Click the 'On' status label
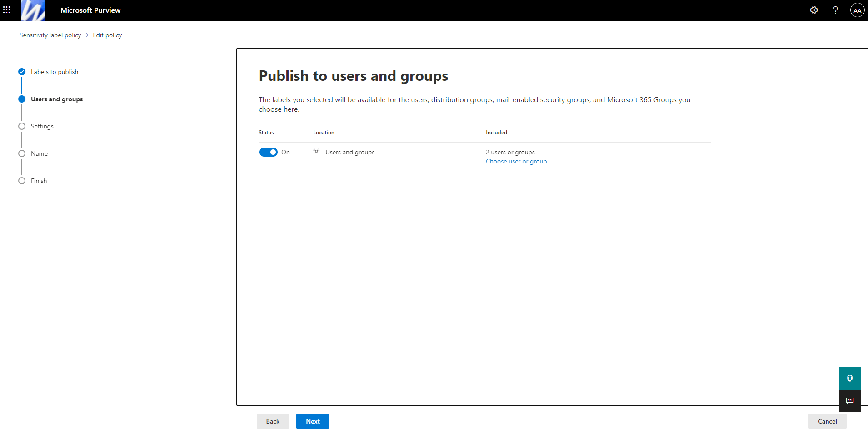 pos(285,152)
